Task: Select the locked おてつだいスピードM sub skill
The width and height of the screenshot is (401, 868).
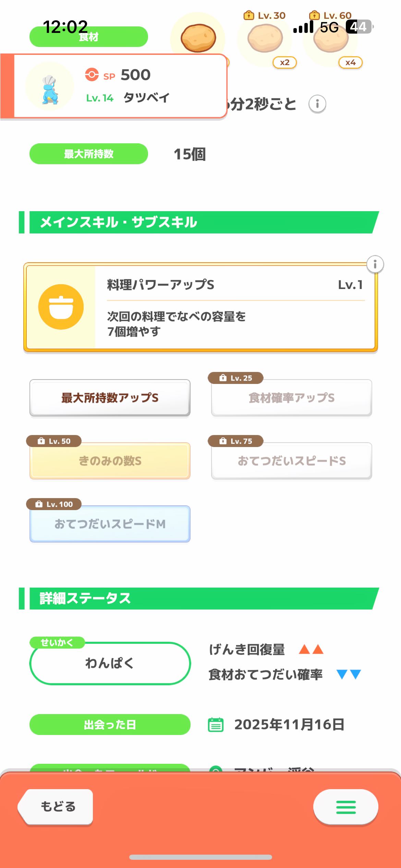Action: (110, 524)
